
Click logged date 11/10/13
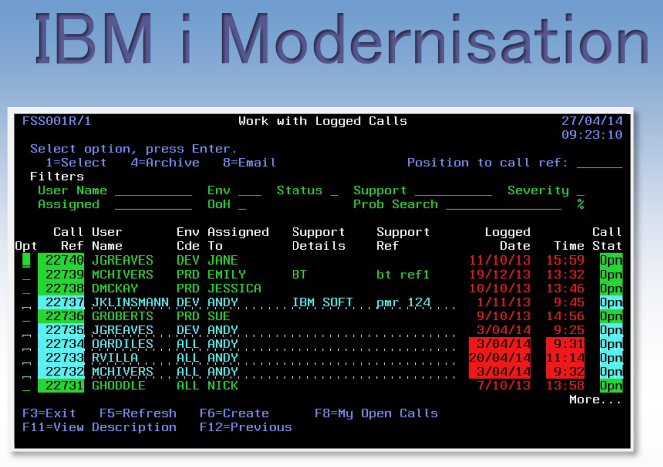pyautogui.click(x=499, y=261)
